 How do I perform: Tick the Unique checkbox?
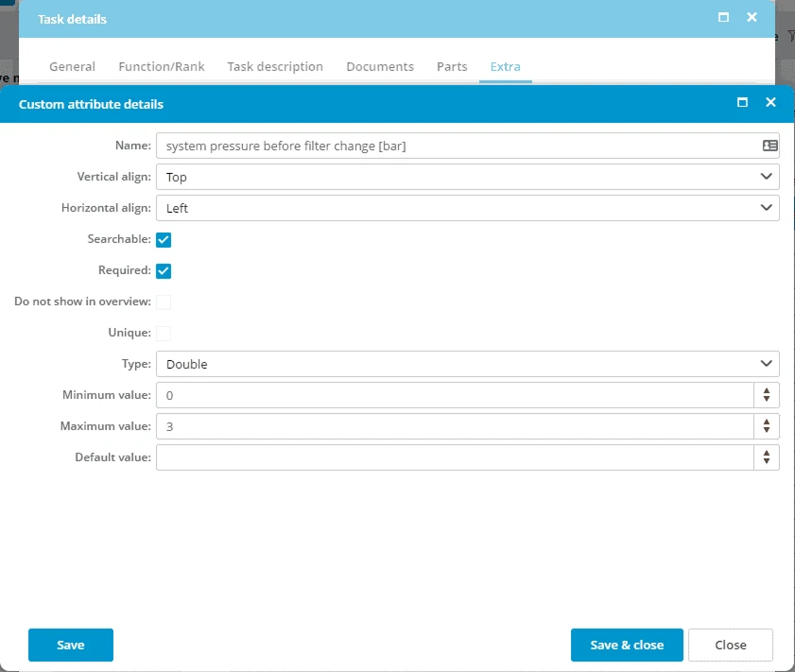(x=164, y=333)
